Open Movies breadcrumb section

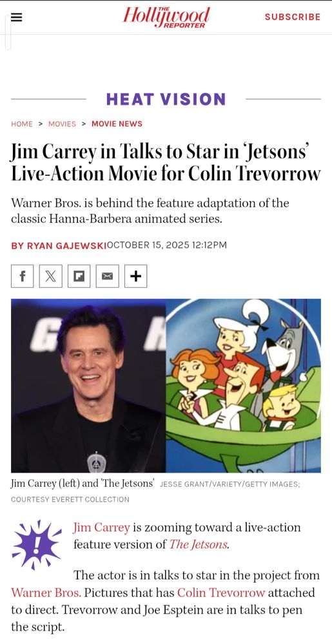point(62,124)
